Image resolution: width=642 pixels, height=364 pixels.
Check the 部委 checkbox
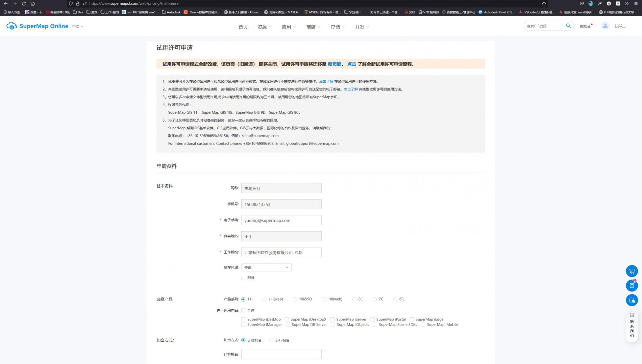click(243, 278)
